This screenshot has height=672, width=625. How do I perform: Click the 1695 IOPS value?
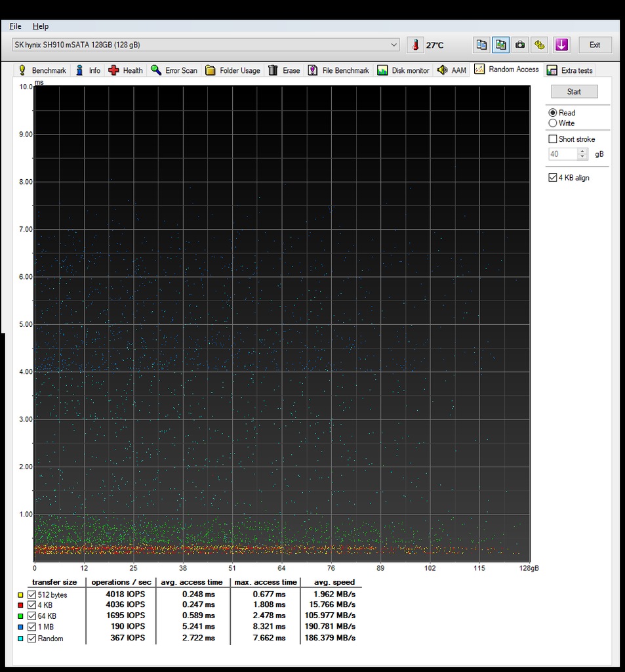pyautogui.click(x=125, y=616)
